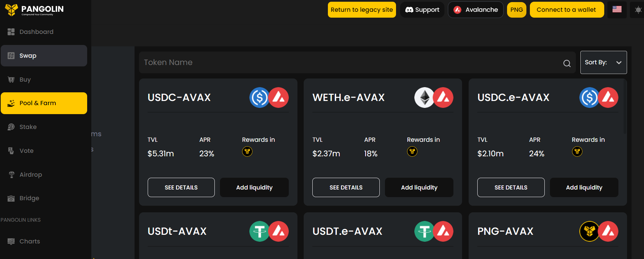Click the Vote icon
Screen dimensions: 644x259
pos(11,151)
